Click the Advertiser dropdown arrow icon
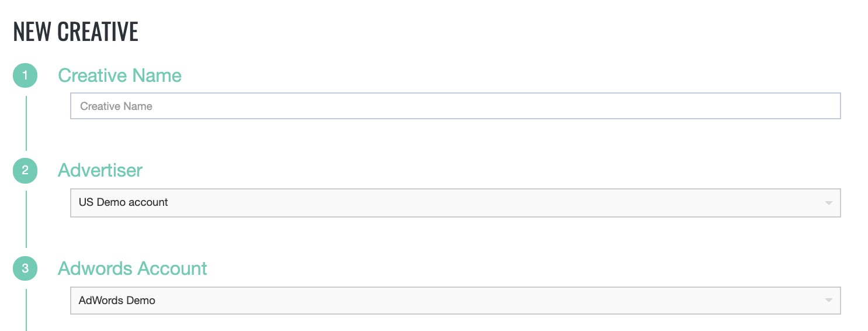Image resolution: width=868 pixels, height=331 pixels. coord(828,203)
